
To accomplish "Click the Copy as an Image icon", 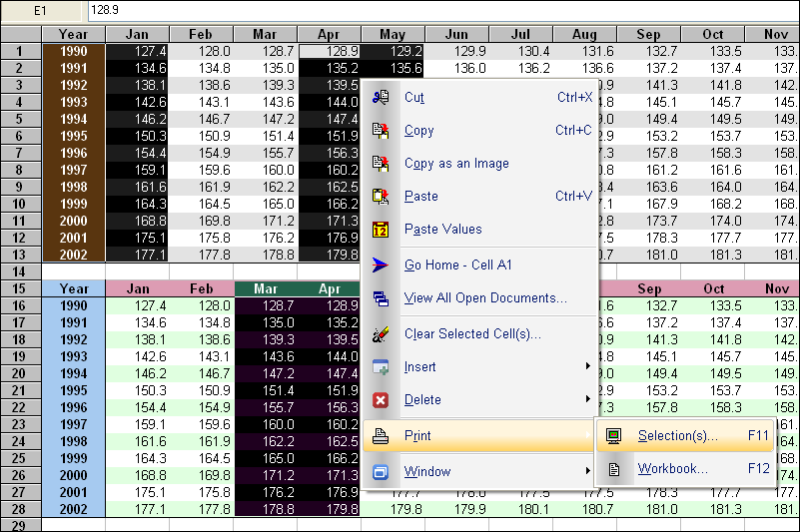I will [x=381, y=164].
